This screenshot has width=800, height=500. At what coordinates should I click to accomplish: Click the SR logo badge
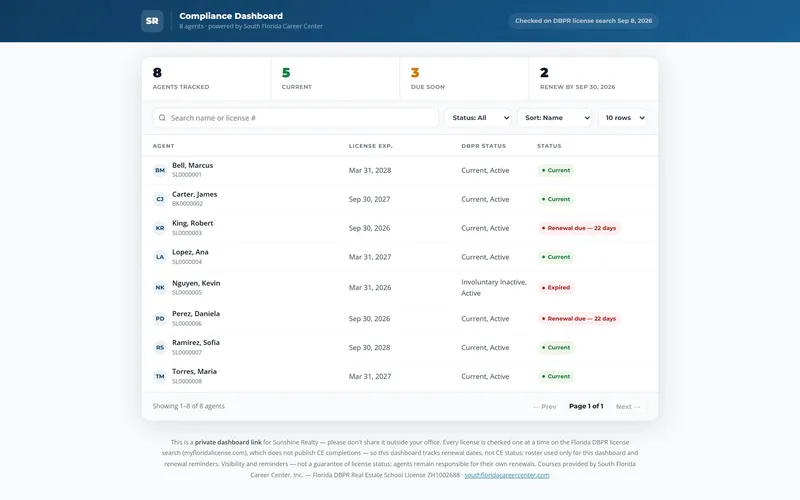152,21
